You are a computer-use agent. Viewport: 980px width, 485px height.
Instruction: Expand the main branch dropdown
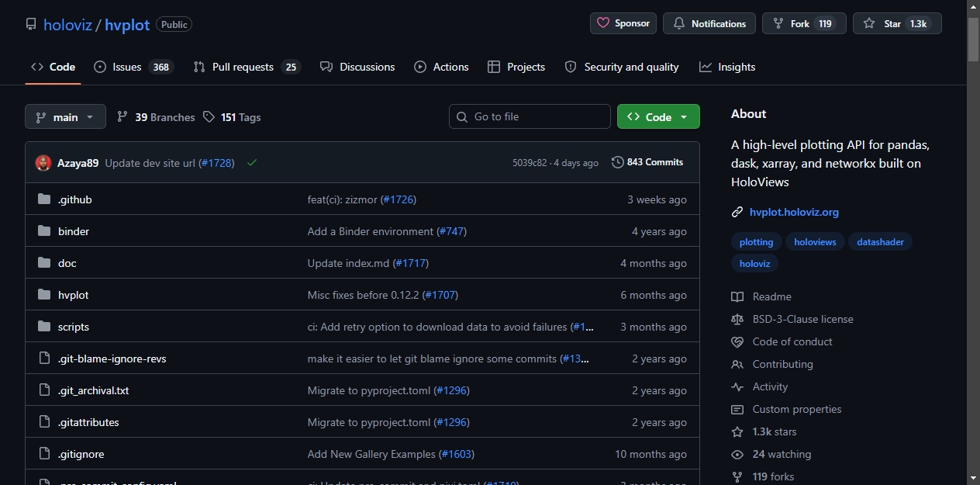point(65,116)
